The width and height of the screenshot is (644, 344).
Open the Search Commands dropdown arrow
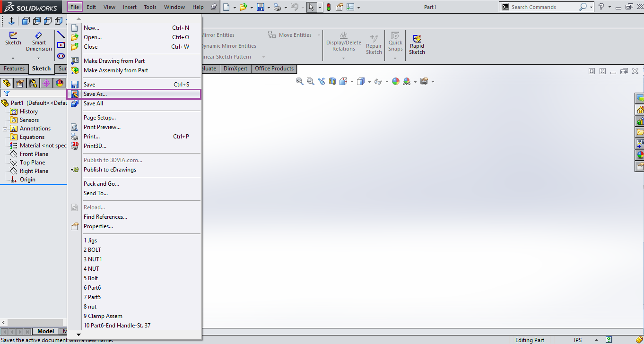[592, 8]
